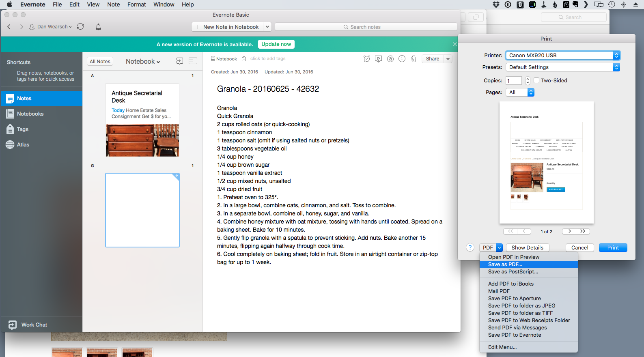Viewport: 644px width, 357px height.
Task: Open Atlas in the sidebar
Action: [x=42, y=145]
